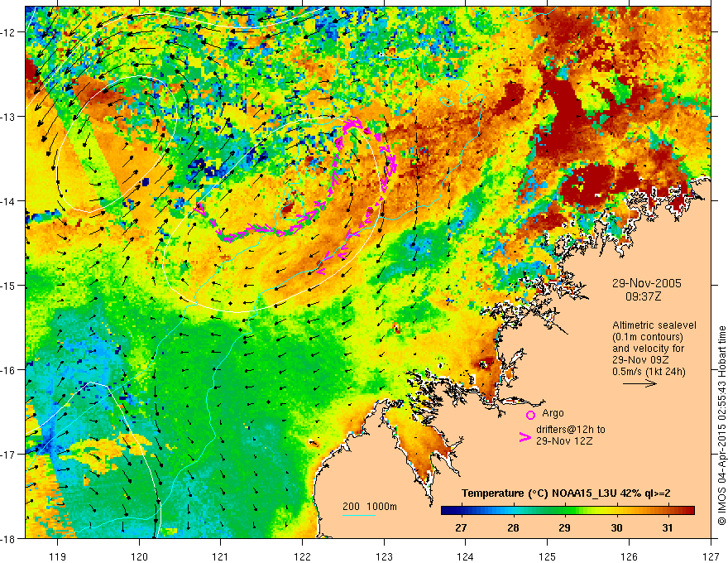
Task: Click the longitude axis label 123
Action: click(x=384, y=556)
